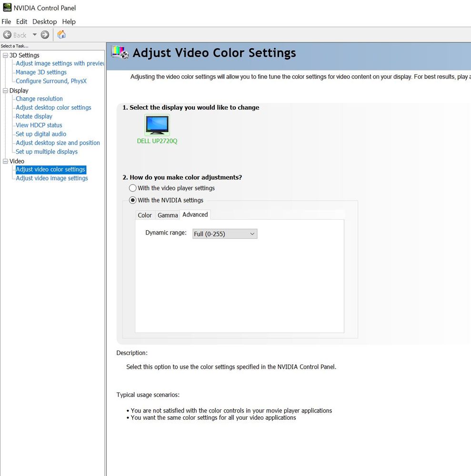Open the Dynamic range dropdown

point(225,234)
